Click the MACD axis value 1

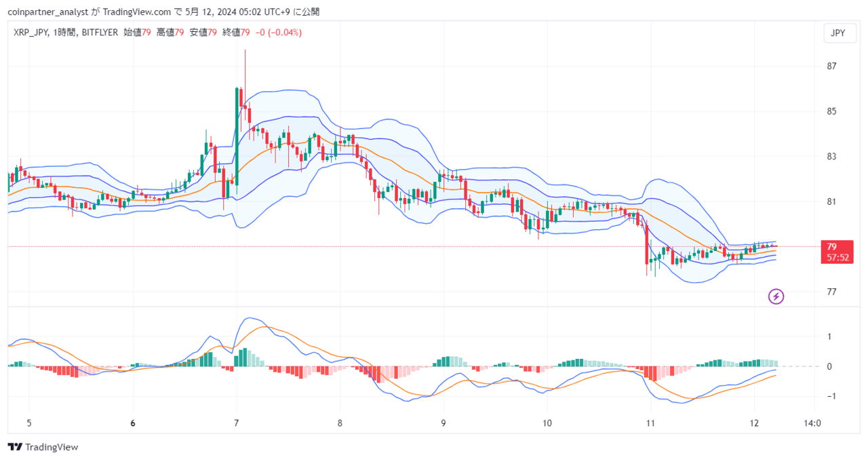pyautogui.click(x=829, y=337)
